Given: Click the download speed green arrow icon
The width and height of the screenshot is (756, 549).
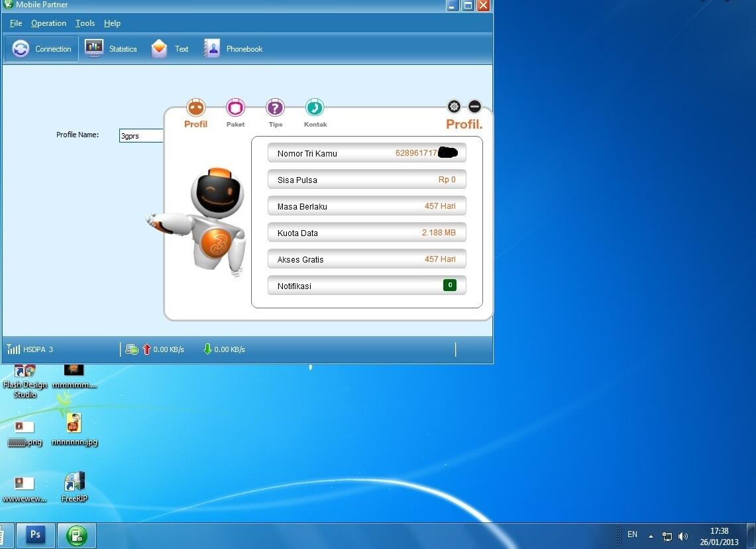Looking at the screenshot, I should 207,349.
